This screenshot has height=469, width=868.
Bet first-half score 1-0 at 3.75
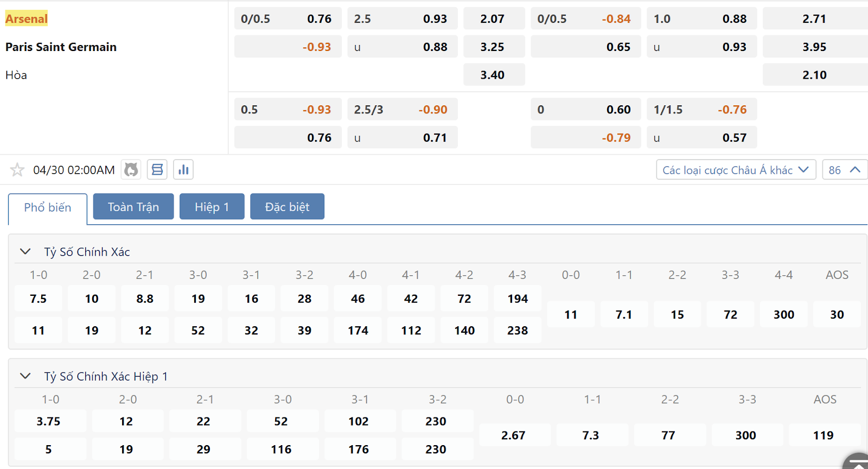pyautogui.click(x=50, y=421)
